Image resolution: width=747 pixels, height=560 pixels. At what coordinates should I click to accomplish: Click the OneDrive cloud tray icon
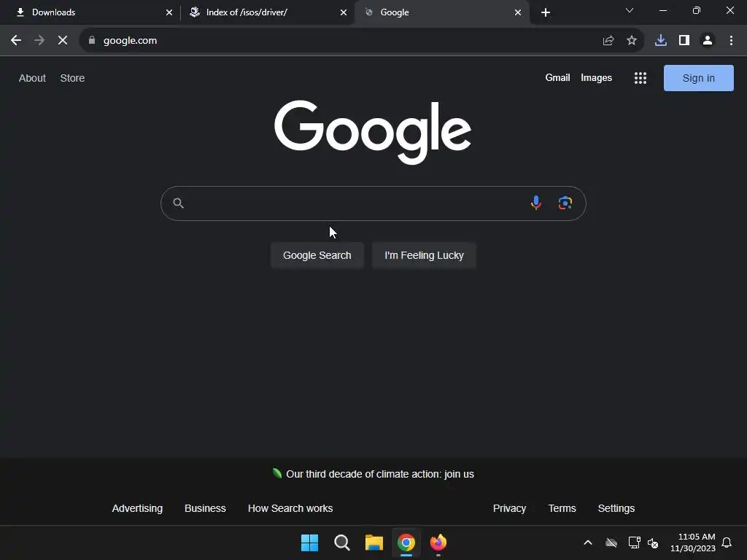pyautogui.click(x=611, y=542)
